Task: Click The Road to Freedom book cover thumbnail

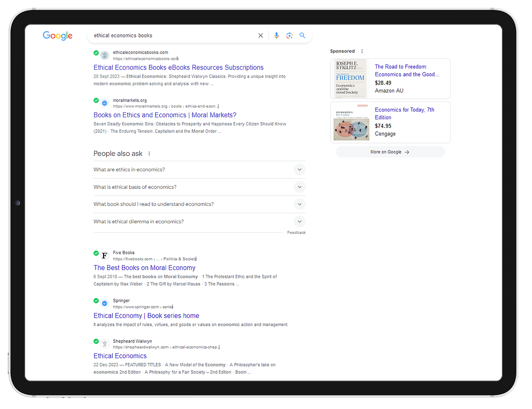Action: pyautogui.click(x=350, y=79)
